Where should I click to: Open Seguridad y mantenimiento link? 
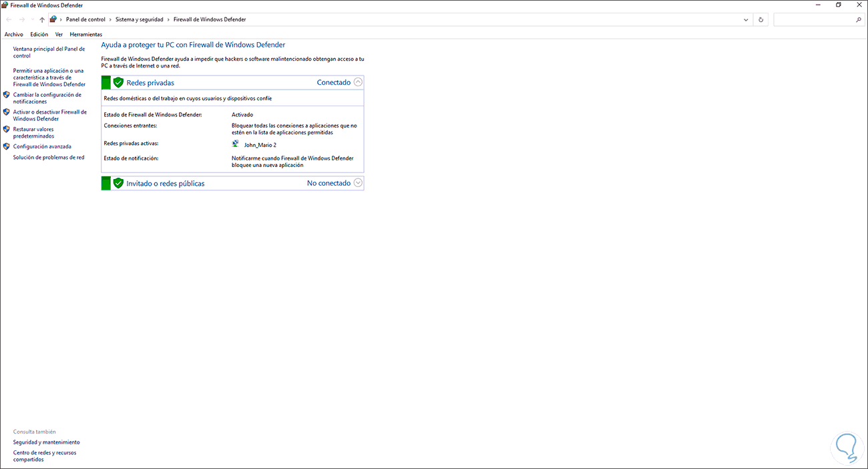pos(46,442)
